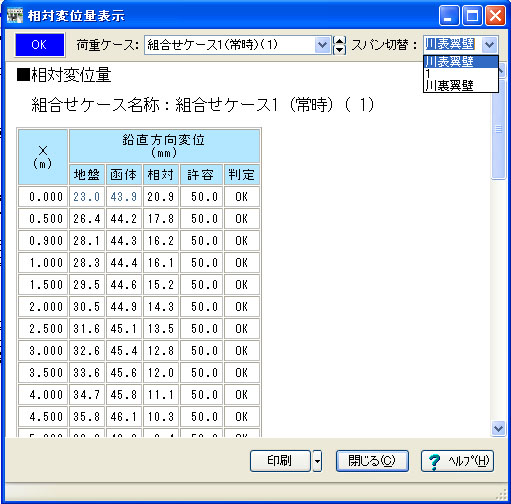Click the vertical scrollbar down arrow

point(498,428)
